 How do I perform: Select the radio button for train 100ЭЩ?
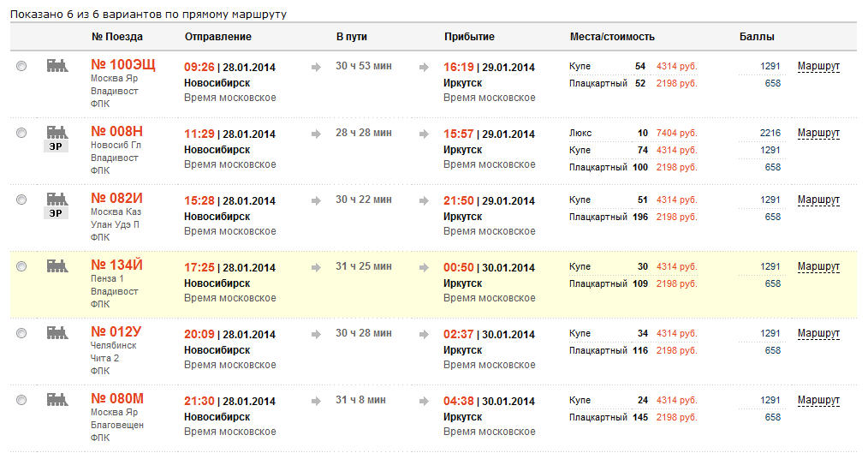(x=21, y=66)
